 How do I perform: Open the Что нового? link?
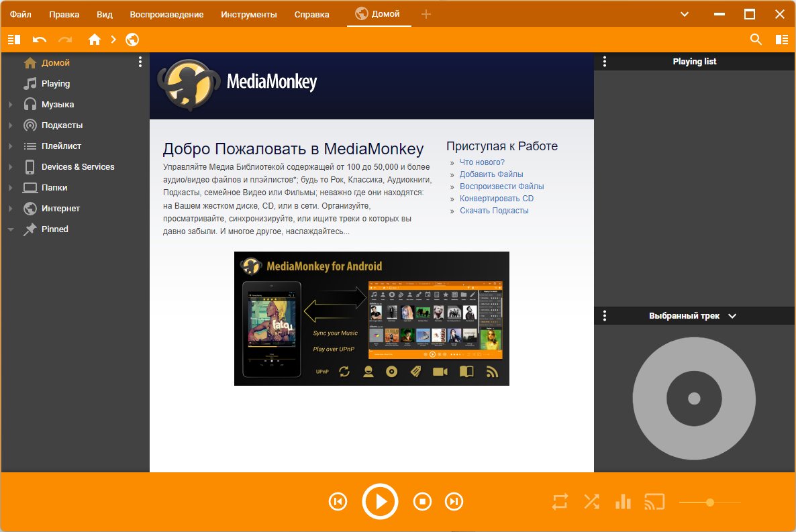point(482,162)
